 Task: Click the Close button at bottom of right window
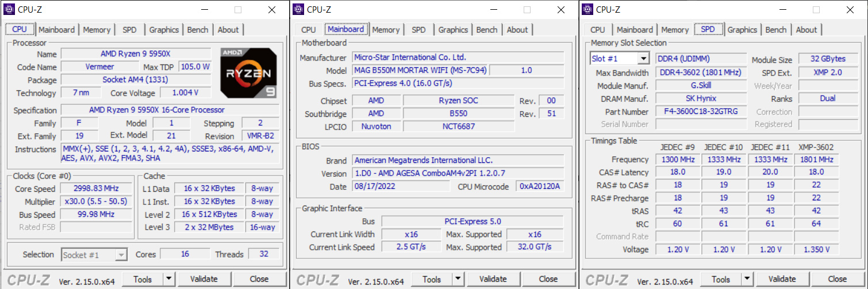[838, 279]
